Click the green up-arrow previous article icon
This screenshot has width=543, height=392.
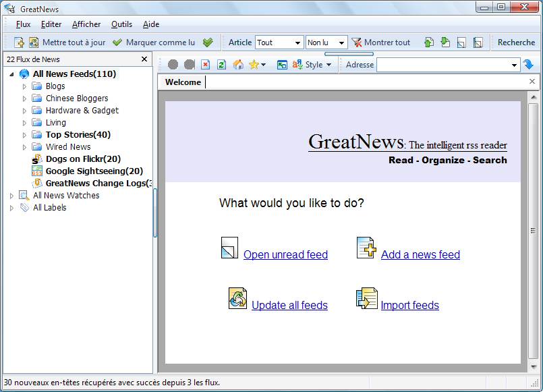pos(429,43)
